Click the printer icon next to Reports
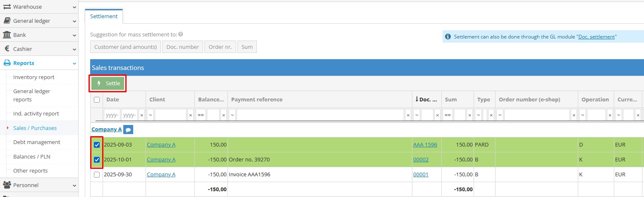The image size is (644, 197). pyautogui.click(x=7, y=63)
